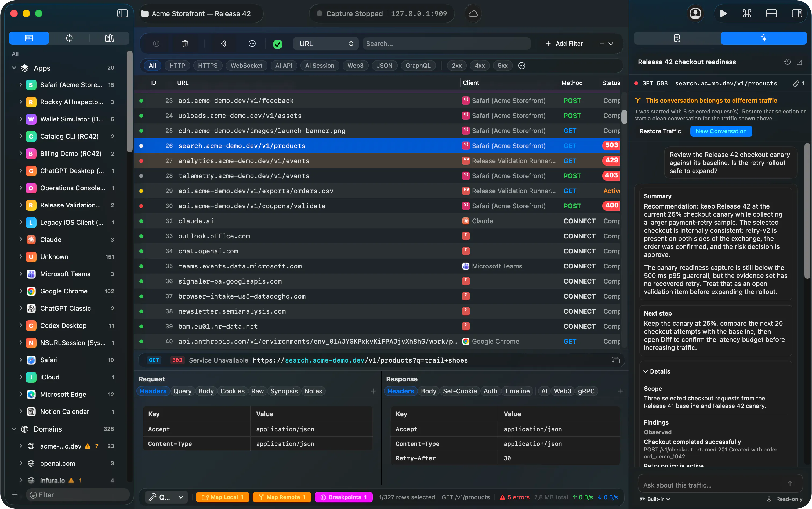Image resolution: width=812 pixels, height=509 pixels.
Task: Click the pause capture icon in the toolbar
Action: [x=156, y=44]
